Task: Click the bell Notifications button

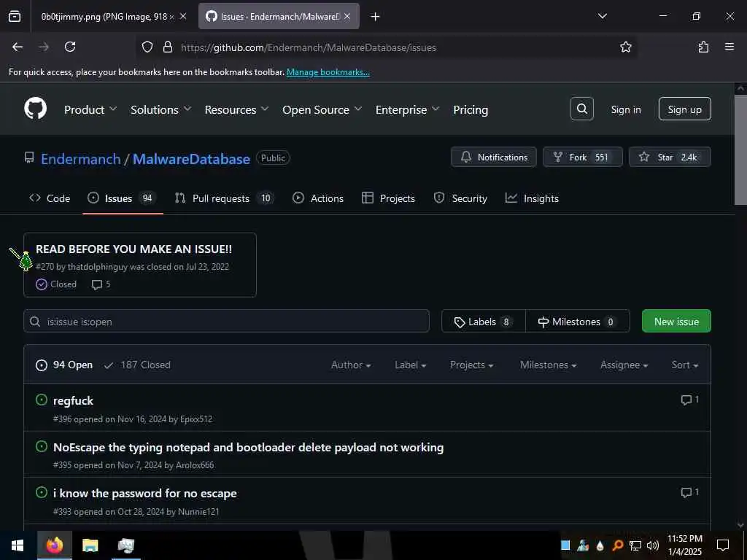Action: [494, 157]
